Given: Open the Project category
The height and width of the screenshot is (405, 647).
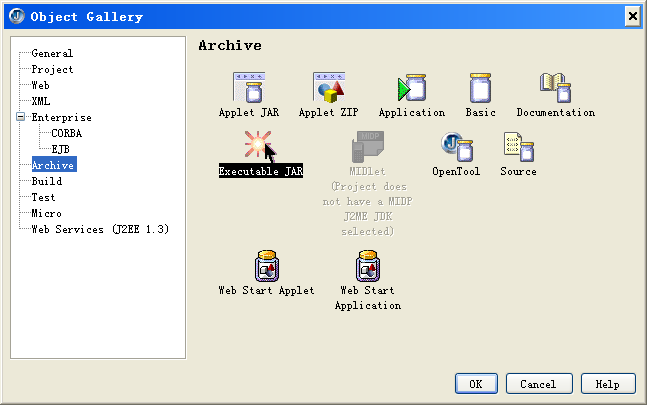Looking at the screenshot, I should point(52,69).
